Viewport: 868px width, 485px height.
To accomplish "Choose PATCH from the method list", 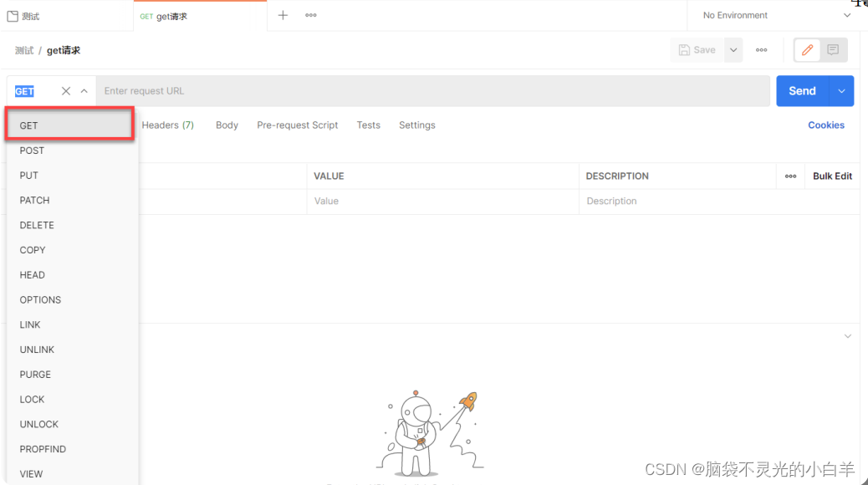I will [72, 201].
